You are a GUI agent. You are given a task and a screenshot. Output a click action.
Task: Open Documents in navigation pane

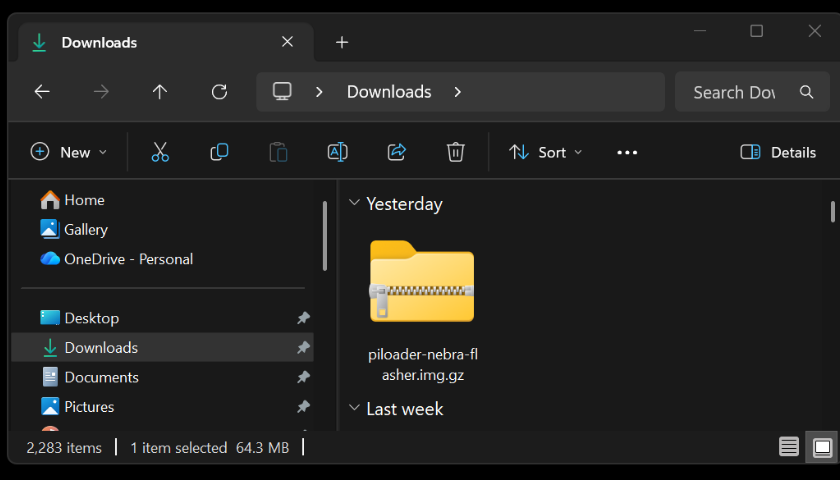[x=89, y=377]
